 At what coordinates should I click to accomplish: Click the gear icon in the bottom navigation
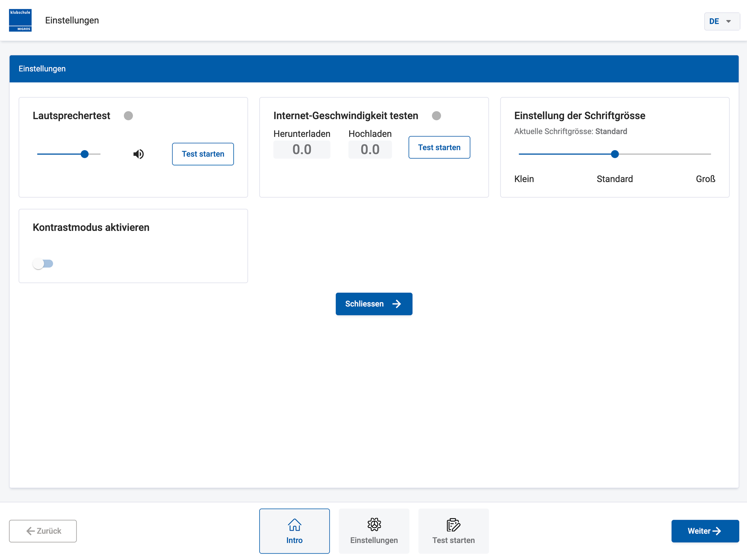click(374, 525)
